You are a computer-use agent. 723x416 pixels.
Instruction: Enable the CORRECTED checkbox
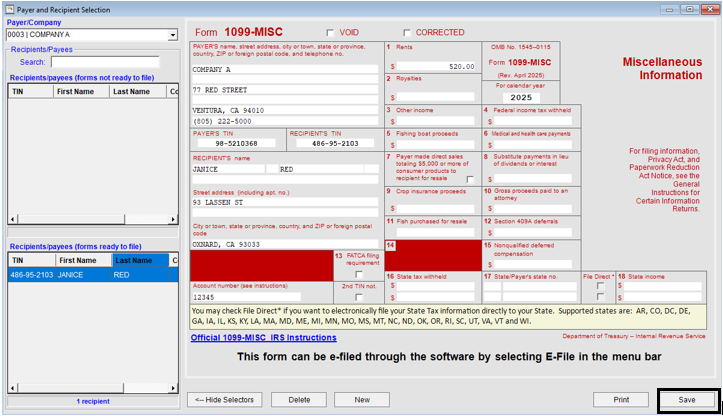(407, 32)
